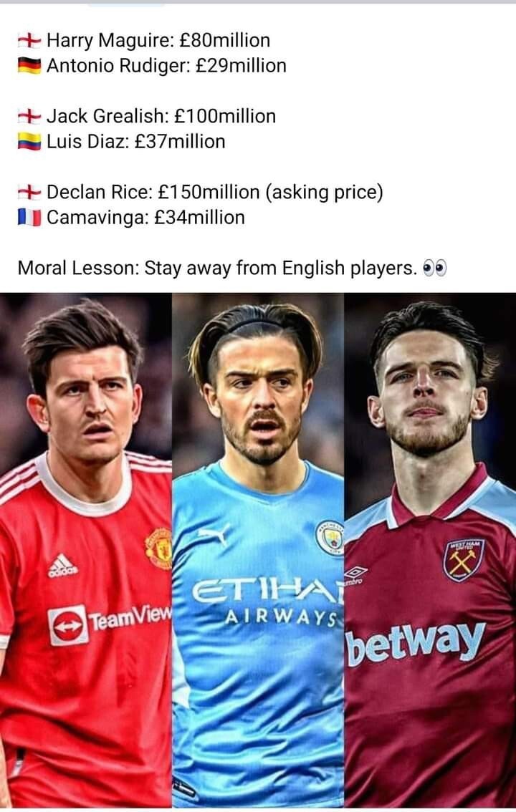Click the Etihad Airways sponsor text
The height and width of the screenshot is (812, 516).
(267, 604)
